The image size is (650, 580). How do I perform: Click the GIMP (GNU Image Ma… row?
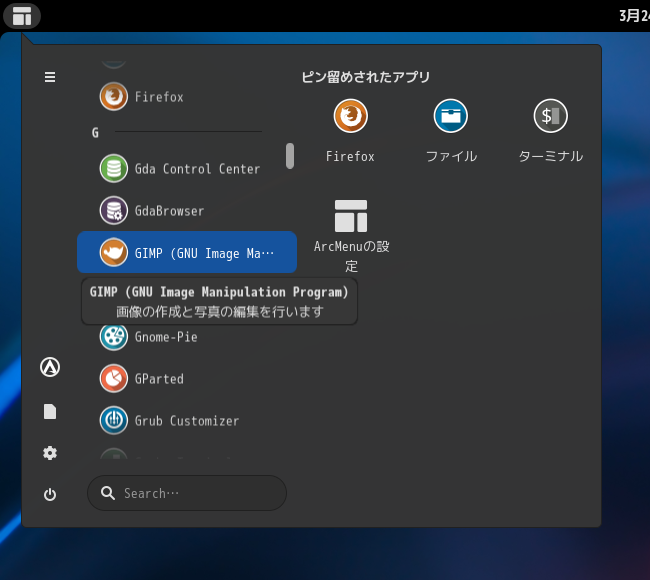coord(187,252)
